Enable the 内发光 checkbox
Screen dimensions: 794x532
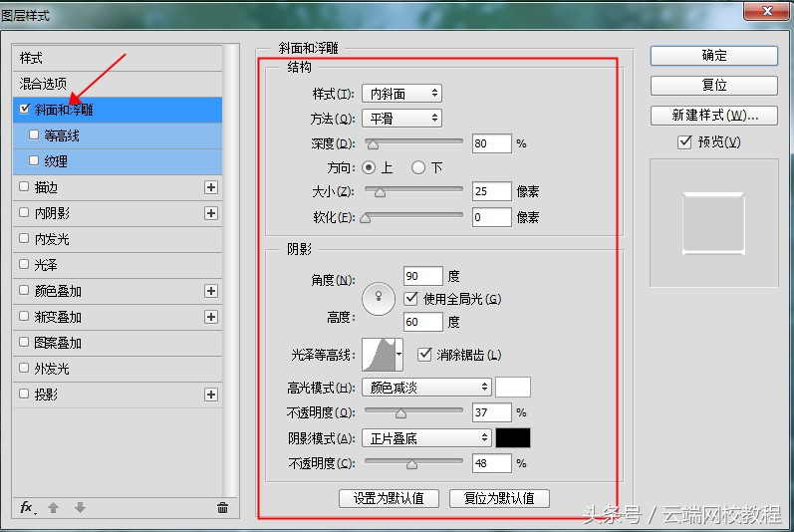click(x=24, y=238)
